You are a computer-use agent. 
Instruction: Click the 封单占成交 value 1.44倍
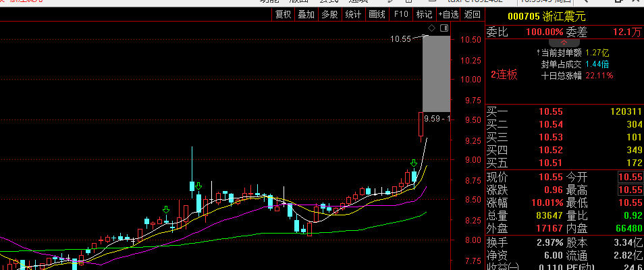(x=597, y=64)
